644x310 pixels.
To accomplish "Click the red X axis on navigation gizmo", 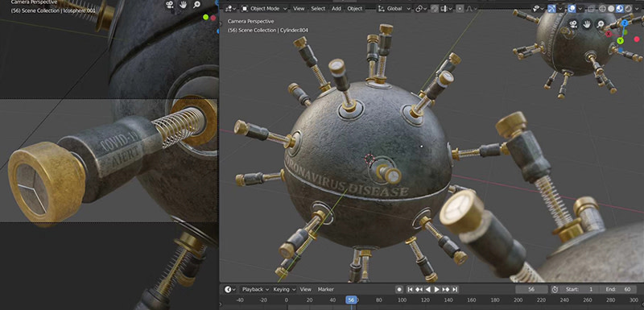I will pos(609,34).
